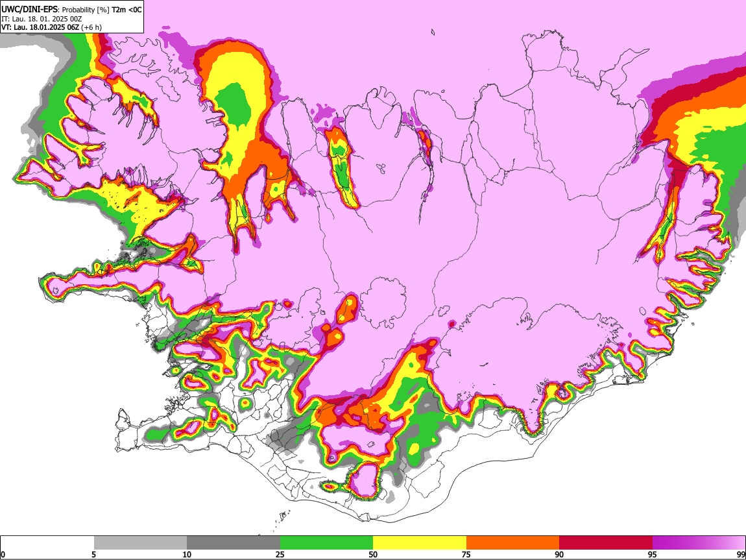Select the purple-pink 95-99 legend band
Image resolution: width=746 pixels, height=560 pixels.
pos(699,542)
